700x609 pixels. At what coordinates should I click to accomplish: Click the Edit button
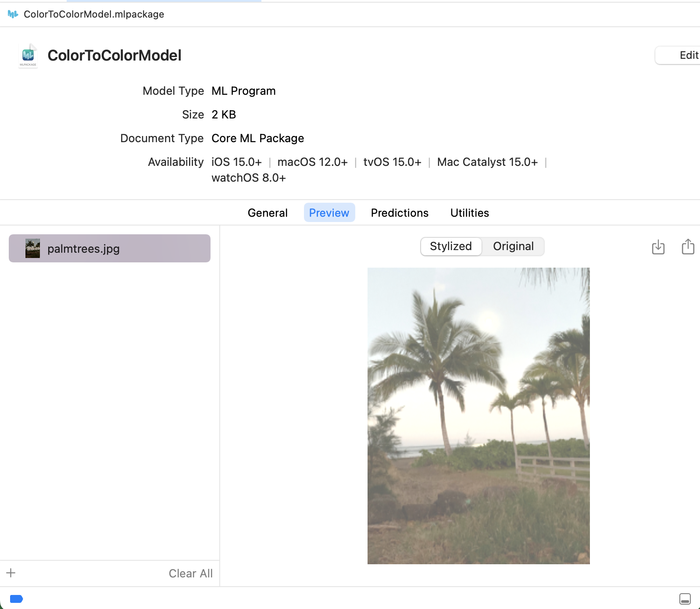(x=678, y=55)
